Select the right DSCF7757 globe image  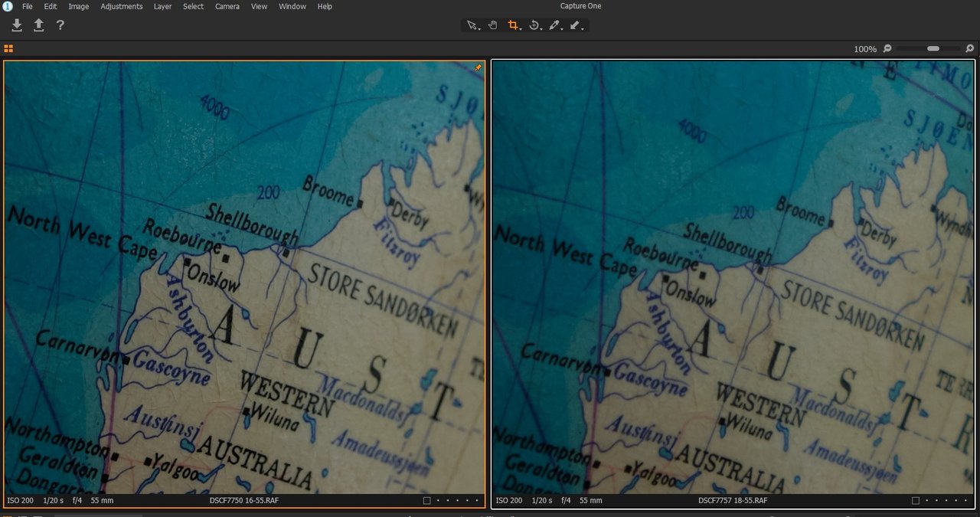pyautogui.click(x=733, y=276)
